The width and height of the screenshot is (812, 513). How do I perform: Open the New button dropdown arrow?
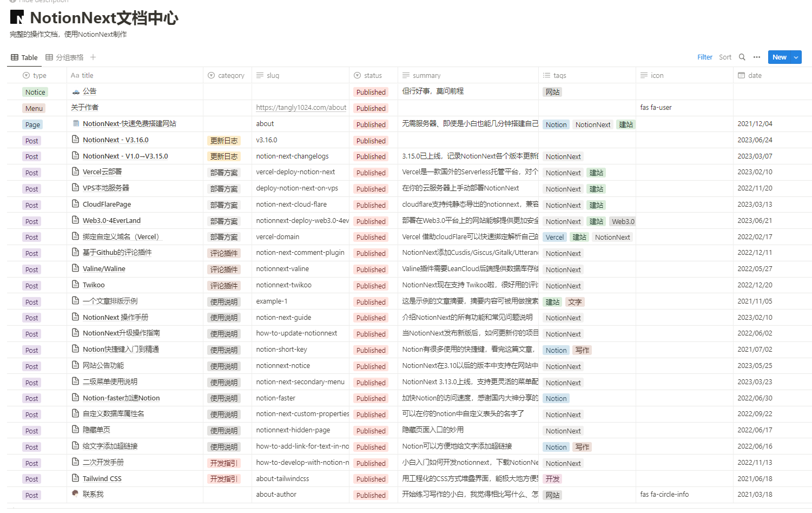tap(796, 57)
